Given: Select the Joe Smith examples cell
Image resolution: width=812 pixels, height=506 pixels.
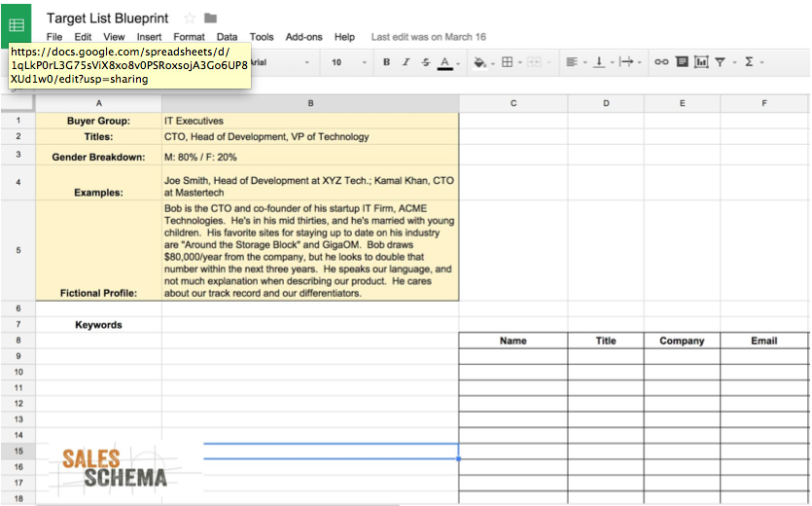Looking at the screenshot, I should (310, 183).
